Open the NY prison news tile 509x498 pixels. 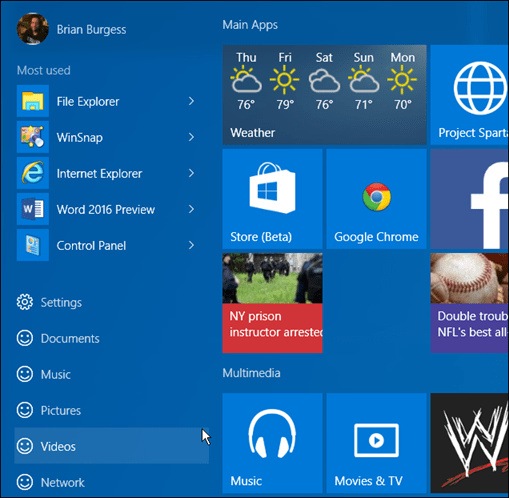272,303
